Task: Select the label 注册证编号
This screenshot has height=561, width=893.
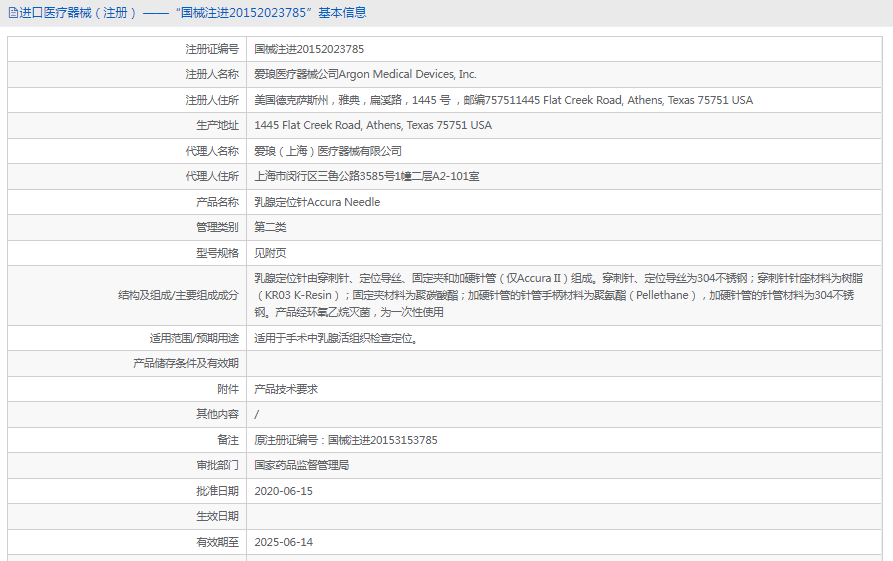Action: coord(212,49)
